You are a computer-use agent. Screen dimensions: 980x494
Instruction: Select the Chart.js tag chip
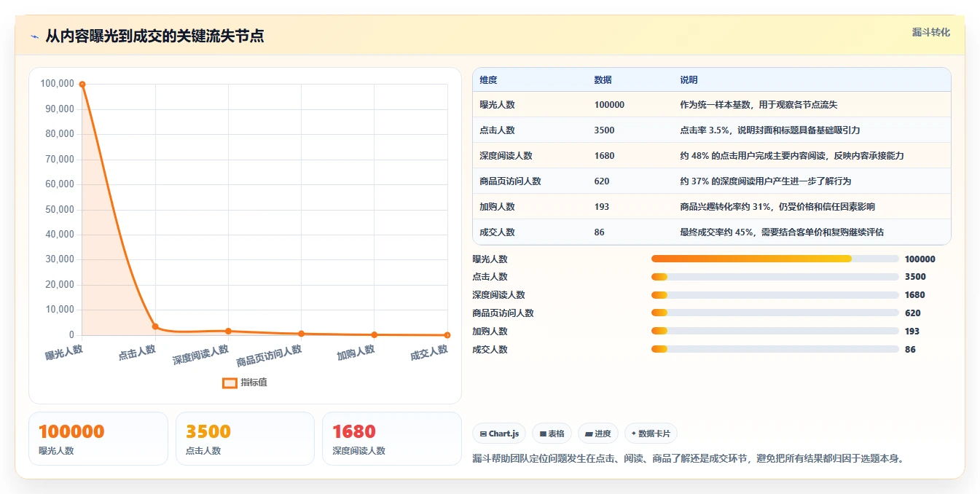click(x=499, y=434)
